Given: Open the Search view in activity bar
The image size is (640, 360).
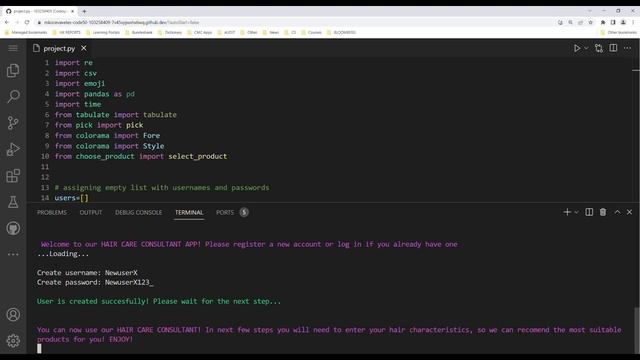Looking at the screenshot, I should point(13,97).
